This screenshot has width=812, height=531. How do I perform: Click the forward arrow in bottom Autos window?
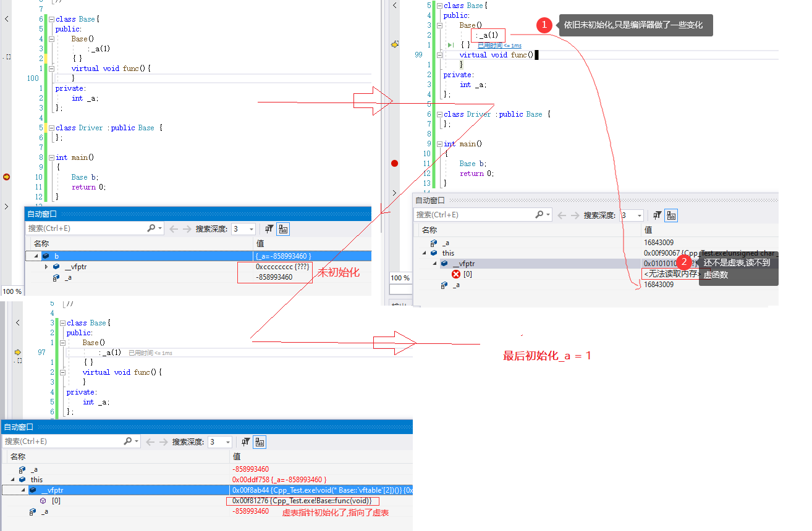pos(164,442)
